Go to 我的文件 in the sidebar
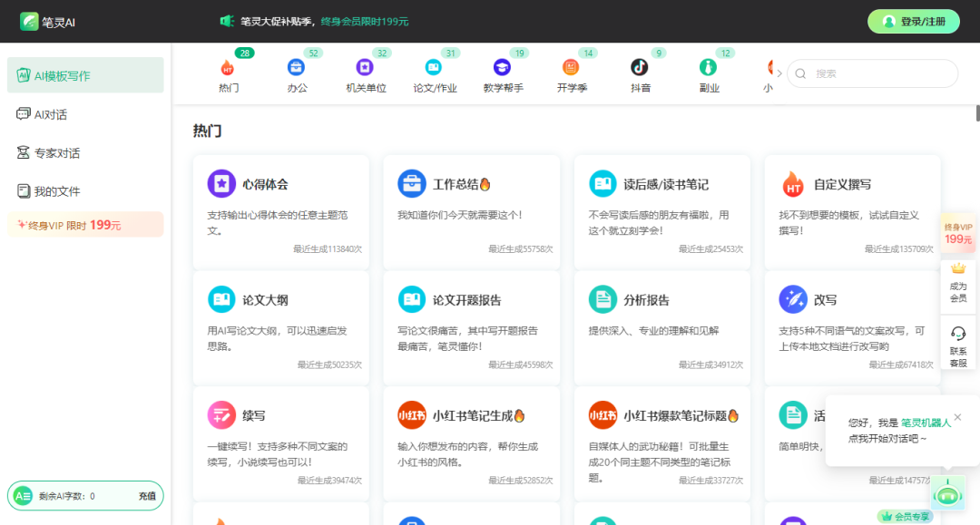Image resolution: width=980 pixels, height=525 pixels. (x=85, y=191)
